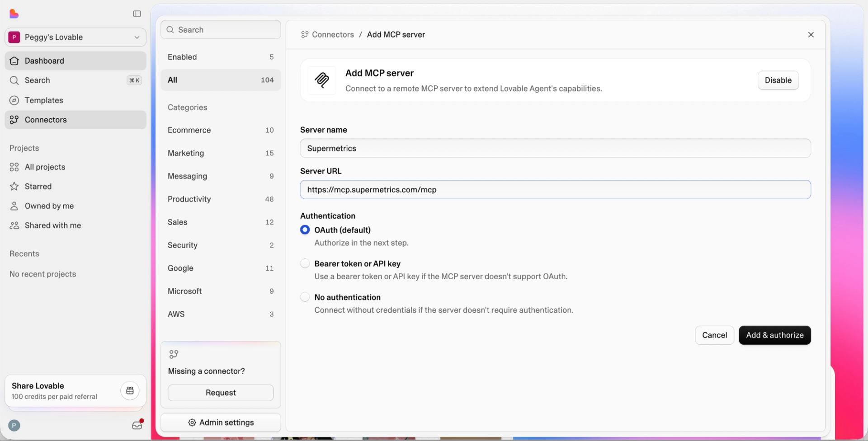Open Templates page
Image resolution: width=868 pixels, height=441 pixels.
[75, 100]
